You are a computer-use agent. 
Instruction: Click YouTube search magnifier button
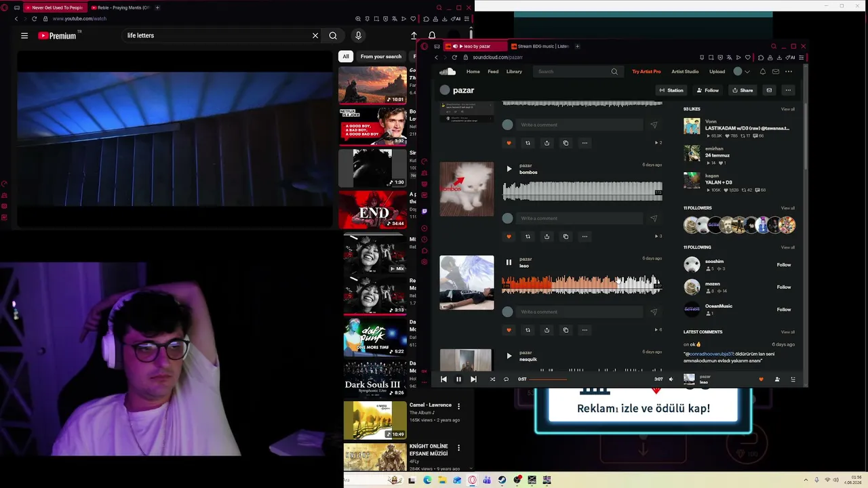(333, 36)
